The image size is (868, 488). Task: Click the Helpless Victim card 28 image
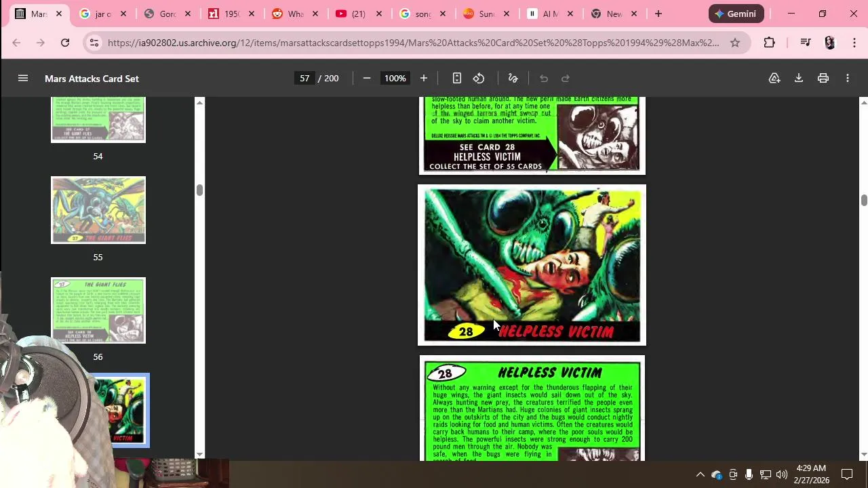(x=532, y=265)
